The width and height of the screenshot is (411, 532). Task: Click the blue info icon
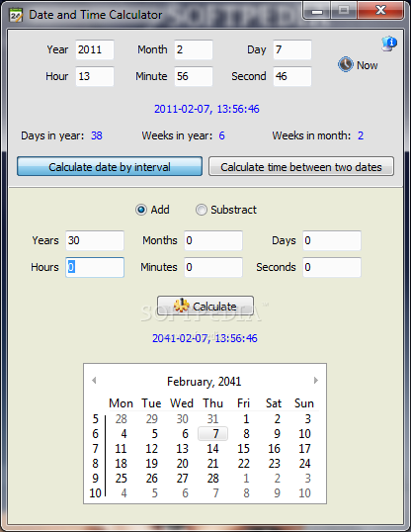pos(389,44)
